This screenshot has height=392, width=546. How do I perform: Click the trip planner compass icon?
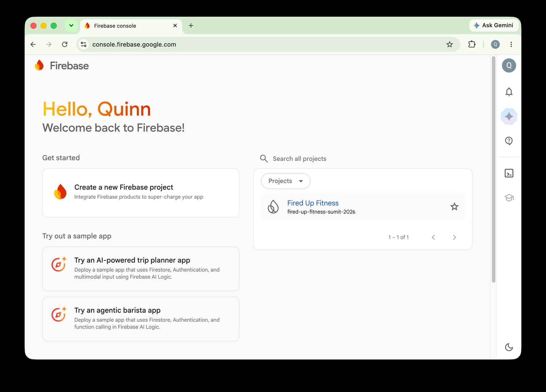tap(59, 264)
